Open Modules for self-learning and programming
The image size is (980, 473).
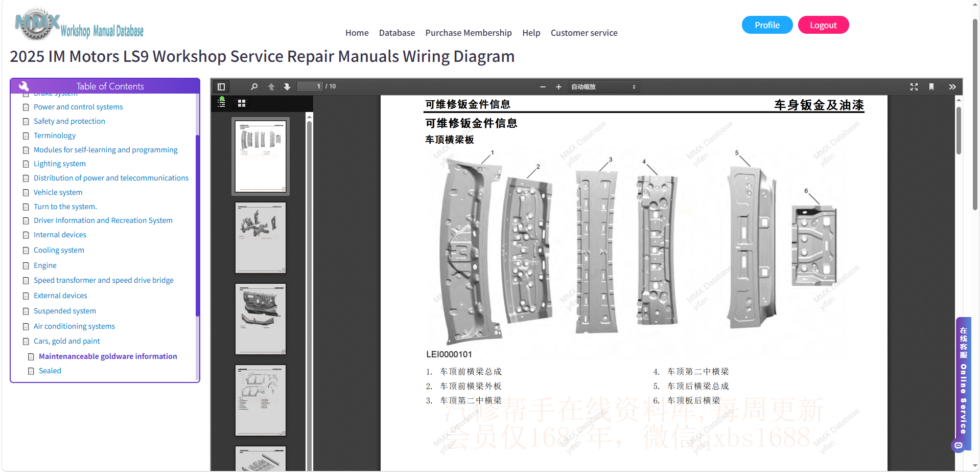(x=106, y=150)
